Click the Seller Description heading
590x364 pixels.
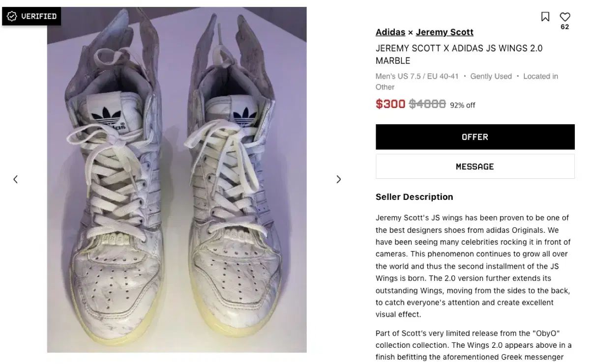[414, 197]
